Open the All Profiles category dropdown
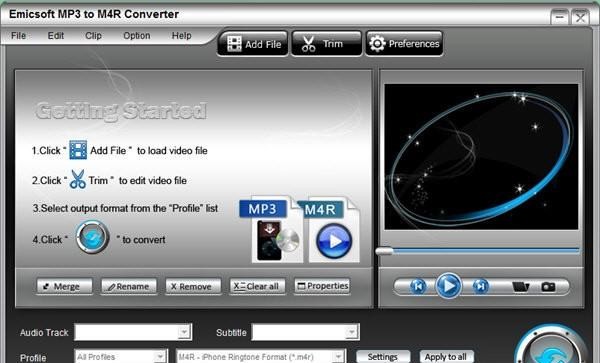The height and width of the screenshot is (363, 600). tap(160, 356)
